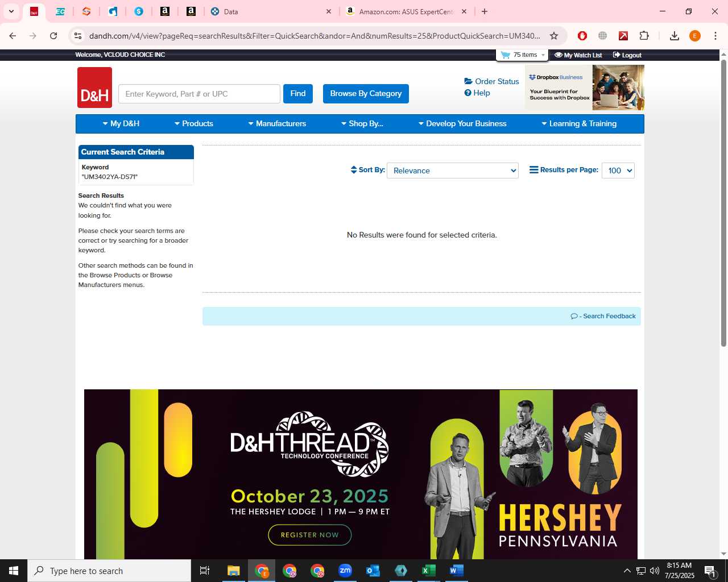Expand Develop Your Business menu

462,123
